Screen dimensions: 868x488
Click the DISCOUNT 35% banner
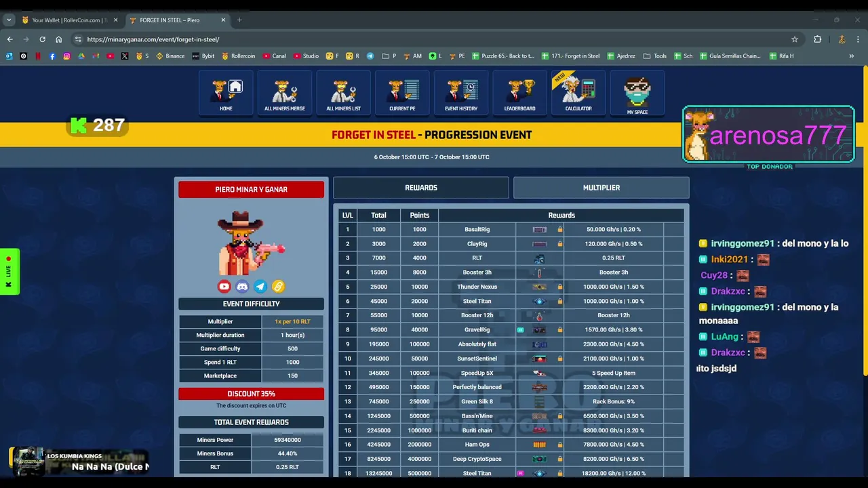point(252,394)
